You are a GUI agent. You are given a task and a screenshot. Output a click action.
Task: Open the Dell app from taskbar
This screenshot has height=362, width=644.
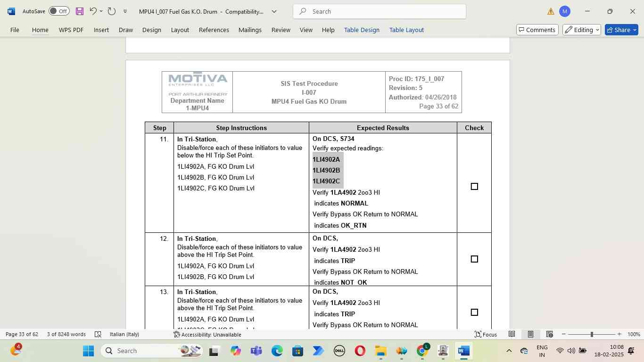tap(339, 351)
